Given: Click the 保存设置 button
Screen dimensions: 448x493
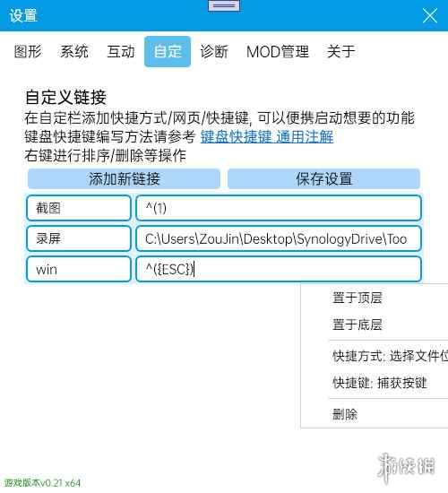Looking at the screenshot, I should (323, 179).
